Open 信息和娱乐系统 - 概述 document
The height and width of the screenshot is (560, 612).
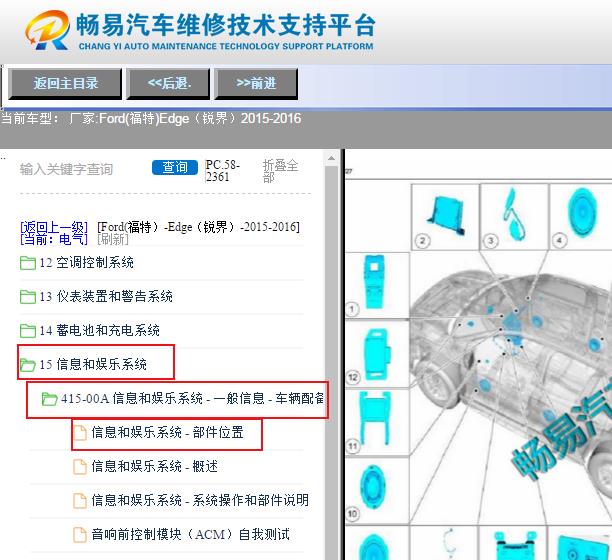(155, 466)
